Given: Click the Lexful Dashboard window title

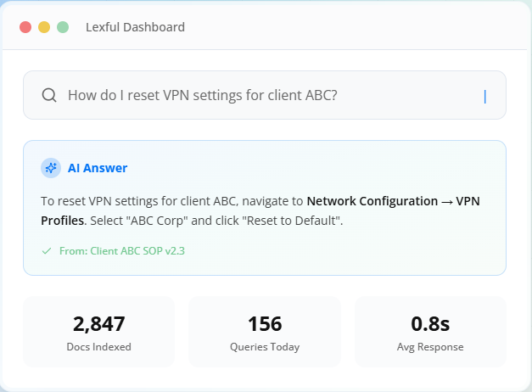Looking at the screenshot, I should click(x=135, y=27).
